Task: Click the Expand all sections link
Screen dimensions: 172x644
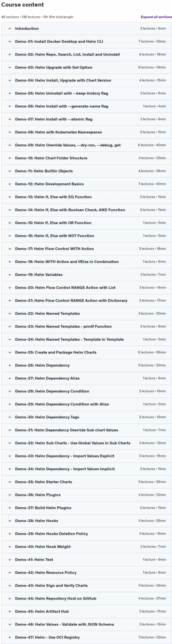Action: 156,17
